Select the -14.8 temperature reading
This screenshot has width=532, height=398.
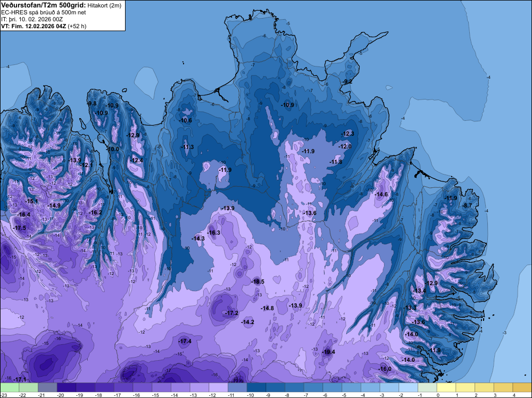(x=268, y=308)
